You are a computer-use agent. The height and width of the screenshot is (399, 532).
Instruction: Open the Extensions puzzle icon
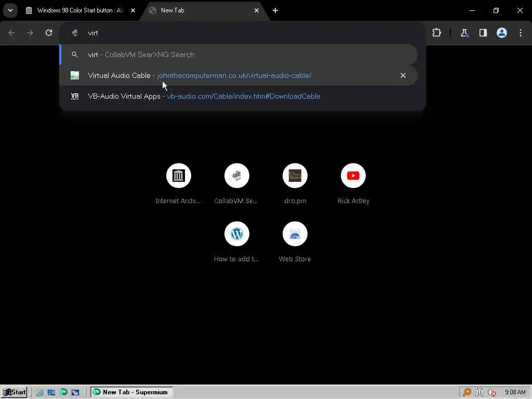point(436,33)
